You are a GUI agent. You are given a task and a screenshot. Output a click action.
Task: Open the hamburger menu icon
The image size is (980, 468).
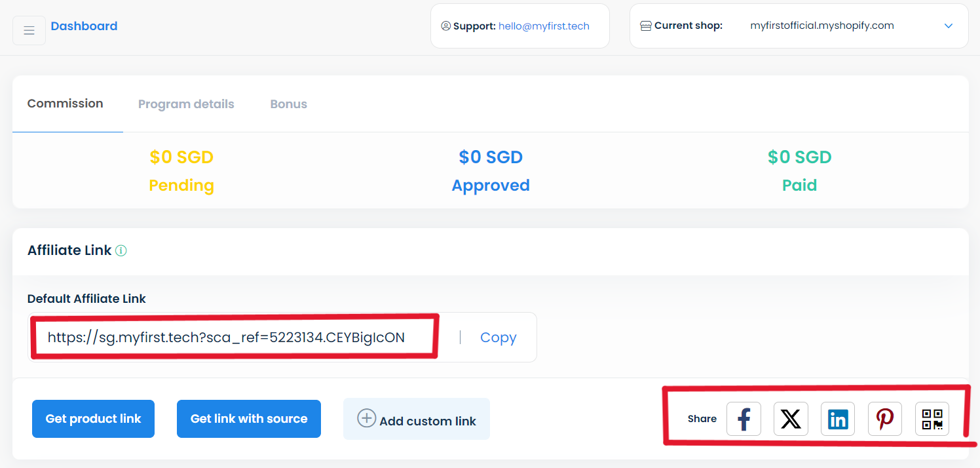point(29,31)
